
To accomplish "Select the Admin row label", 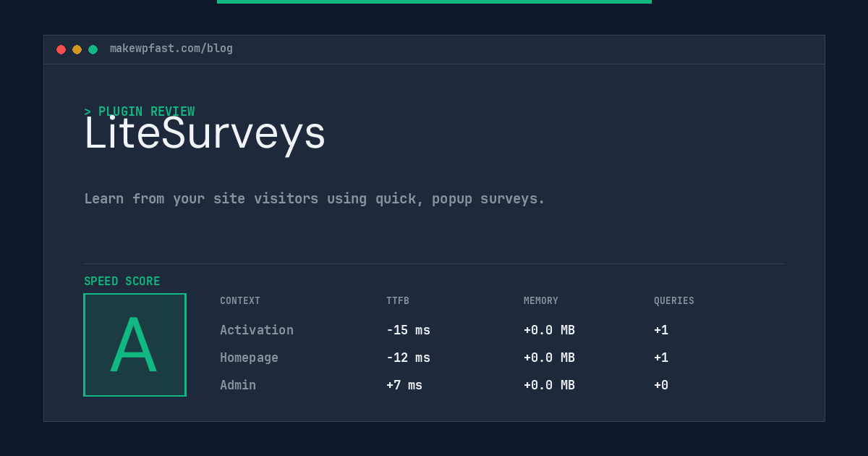I will point(238,385).
